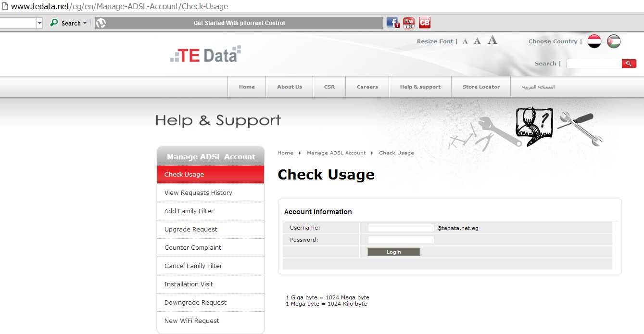The width and height of the screenshot is (644, 334).
Task: Click the toolbar search text box
Action: tap(18, 23)
